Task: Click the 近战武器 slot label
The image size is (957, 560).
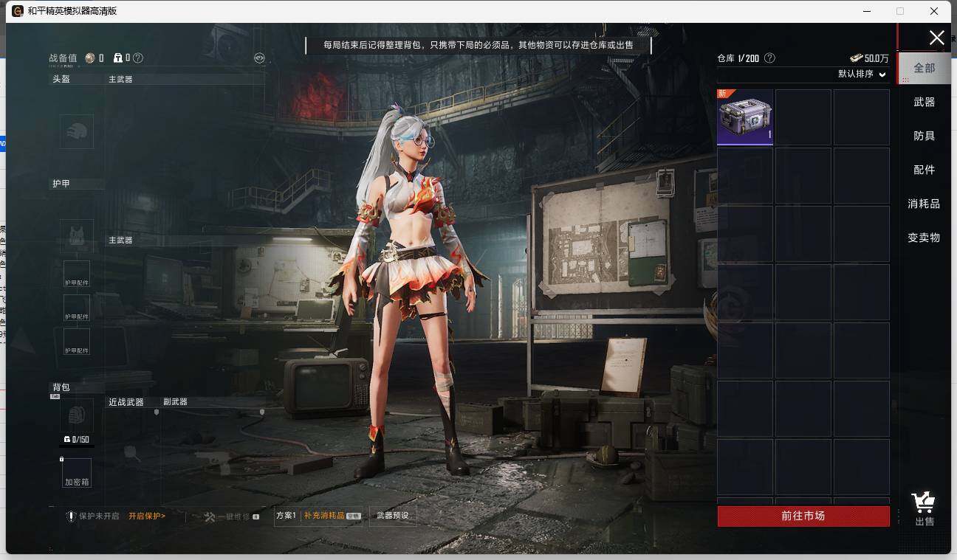Action: click(126, 402)
